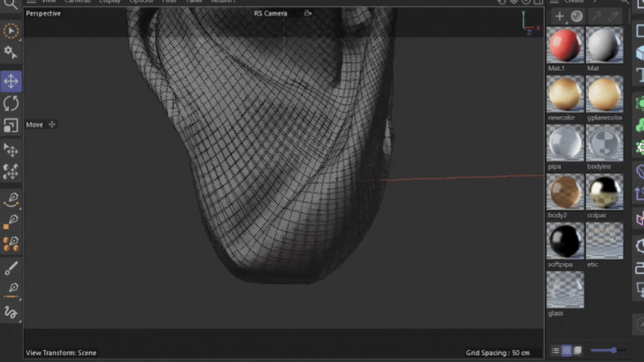Pick the Live Selection tool
Screen dimensions: 644x362
(x=11, y=31)
